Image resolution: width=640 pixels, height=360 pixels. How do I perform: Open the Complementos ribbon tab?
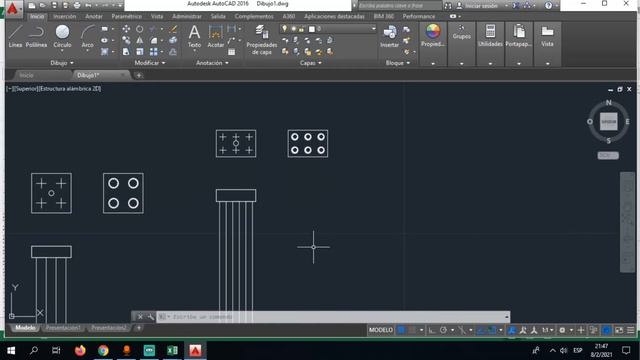(x=254, y=16)
